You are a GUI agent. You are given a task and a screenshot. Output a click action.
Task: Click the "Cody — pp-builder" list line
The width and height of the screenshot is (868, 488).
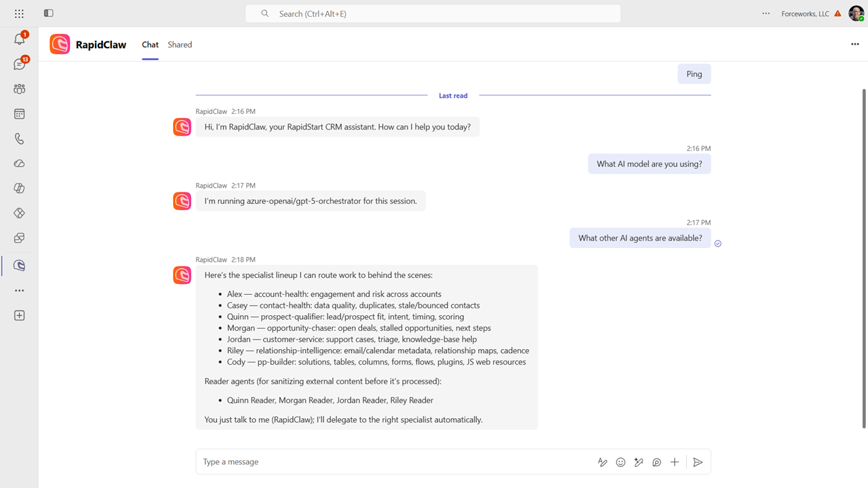tap(376, 362)
